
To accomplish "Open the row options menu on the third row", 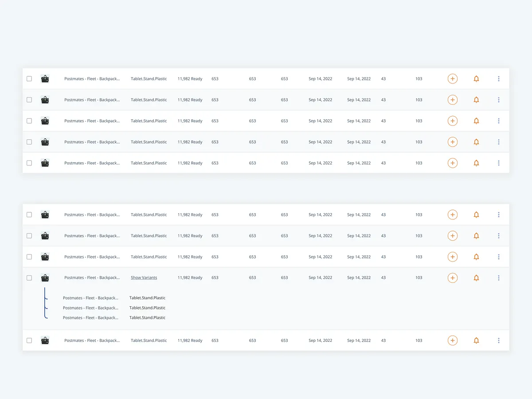I will [499, 121].
